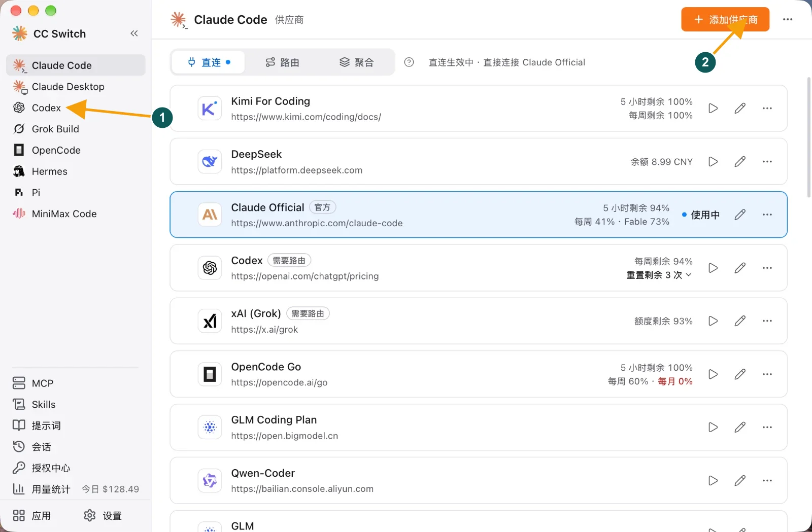Open 设置 settings

103,516
